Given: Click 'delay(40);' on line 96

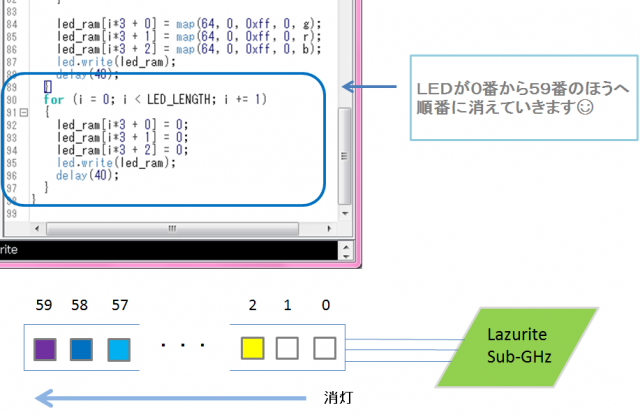Looking at the screenshot, I should click(x=87, y=175).
